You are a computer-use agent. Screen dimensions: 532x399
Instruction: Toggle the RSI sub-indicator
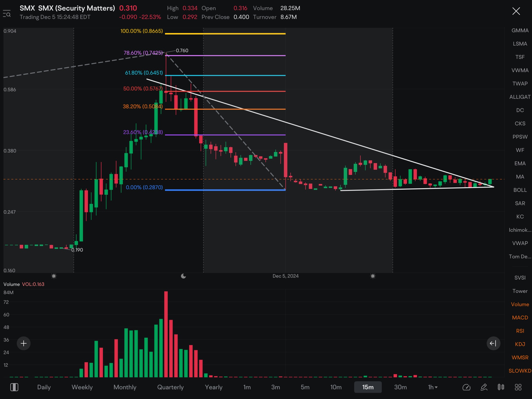520,331
